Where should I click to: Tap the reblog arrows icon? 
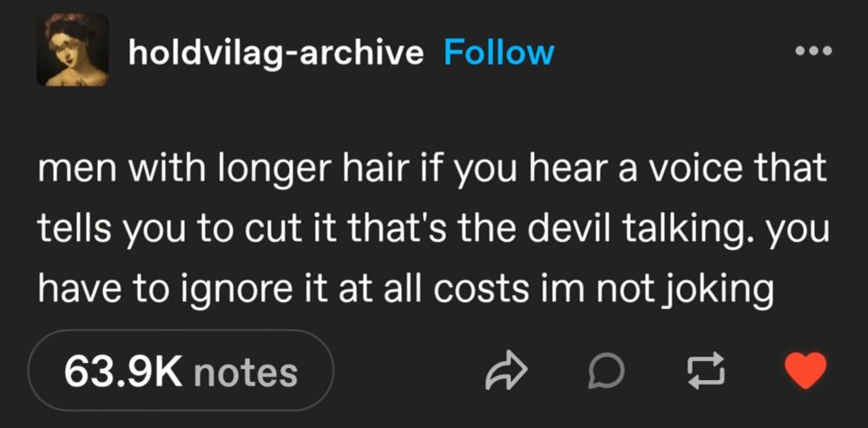[706, 370]
